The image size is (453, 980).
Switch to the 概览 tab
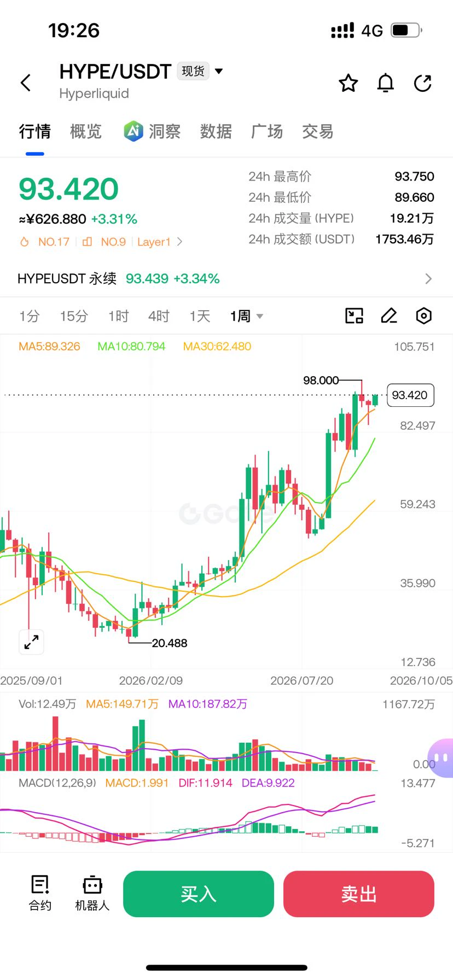(86, 131)
